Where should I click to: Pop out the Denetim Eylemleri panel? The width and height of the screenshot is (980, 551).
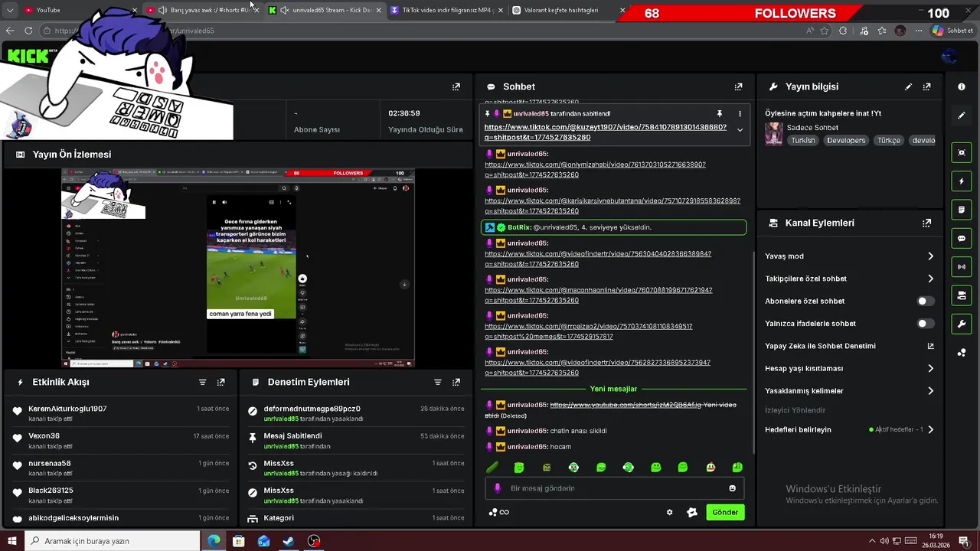pyautogui.click(x=456, y=382)
